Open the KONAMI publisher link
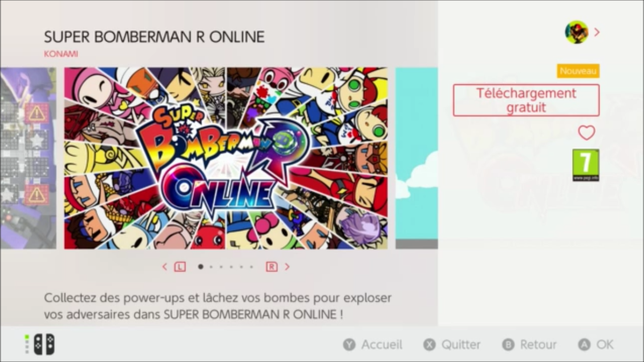 coord(61,54)
